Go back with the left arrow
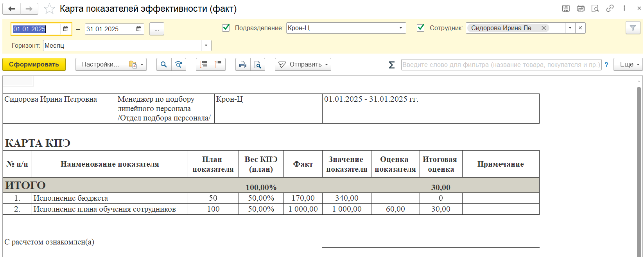Screen dimensions: 644x257 point(12,9)
